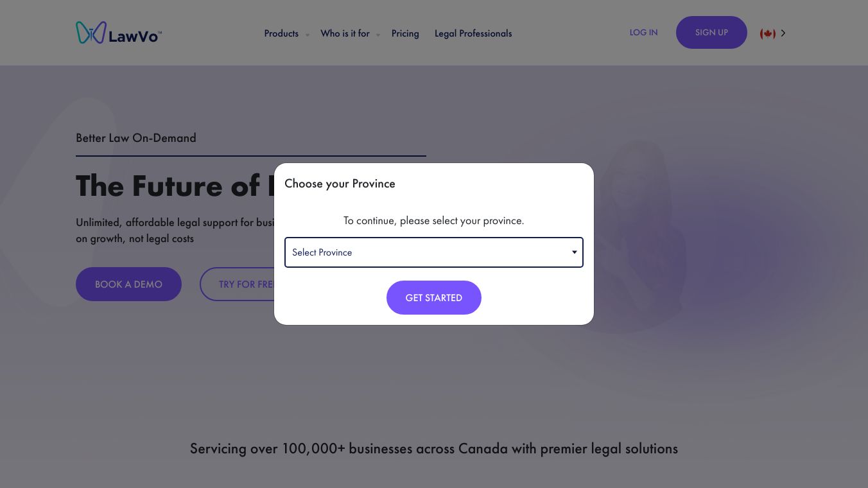Click the Better Law On-Demand tagline
The height and width of the screenshot is (488, 868).
pyautogui.click(x=136, y=137)
